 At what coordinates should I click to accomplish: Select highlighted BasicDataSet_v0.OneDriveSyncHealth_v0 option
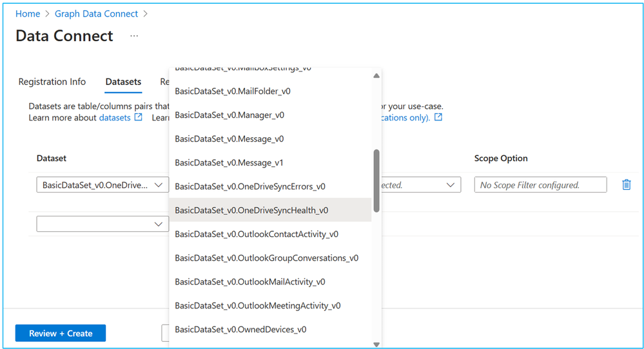click(x=270, y=210)
